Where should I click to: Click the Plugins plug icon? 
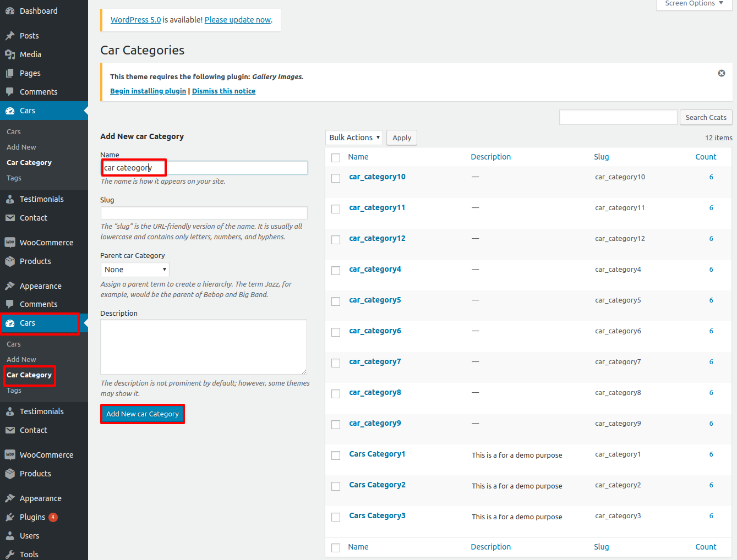pyautogui.click(x=10, y=517)
